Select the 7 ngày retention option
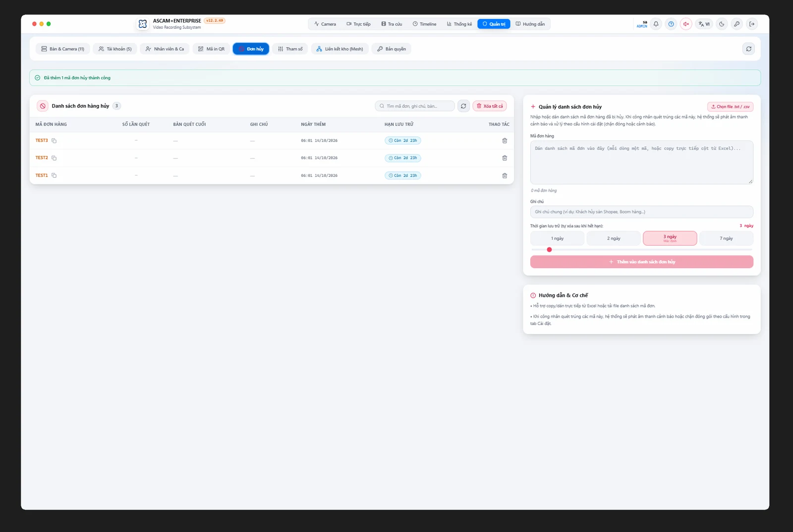Screen dimensions: 793x532 coord(726,238)
